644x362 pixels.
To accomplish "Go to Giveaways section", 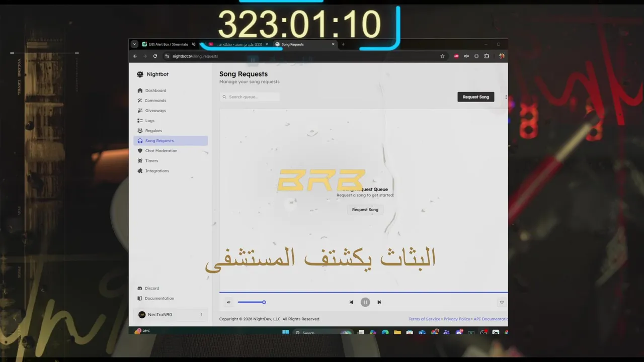I will 171,111.
